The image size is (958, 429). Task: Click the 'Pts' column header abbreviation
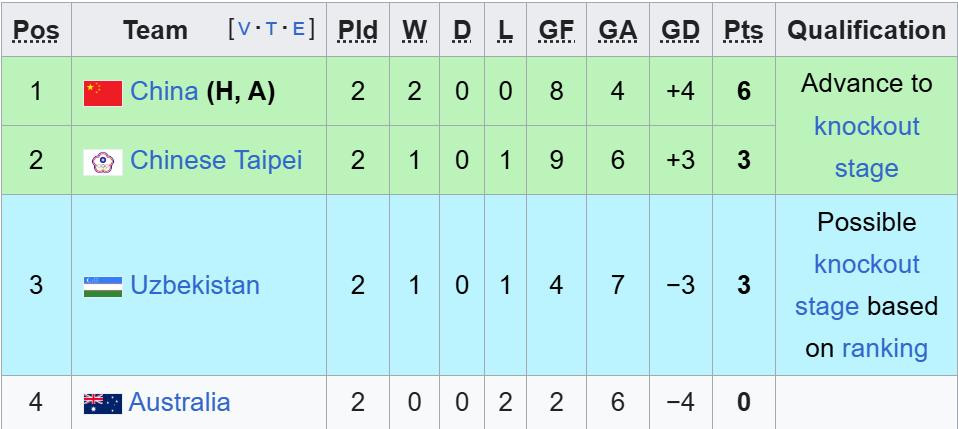pyautogui.click(x=743, y=31)
